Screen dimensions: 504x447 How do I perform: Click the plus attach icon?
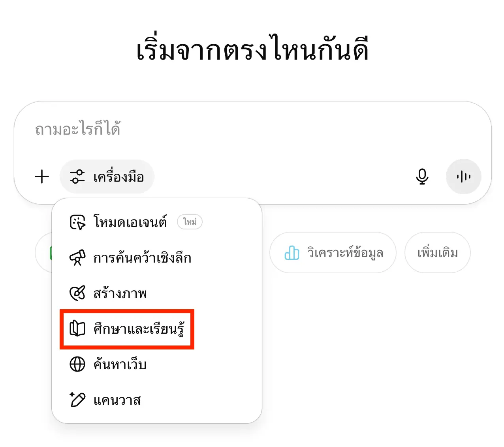click(42, 177)
